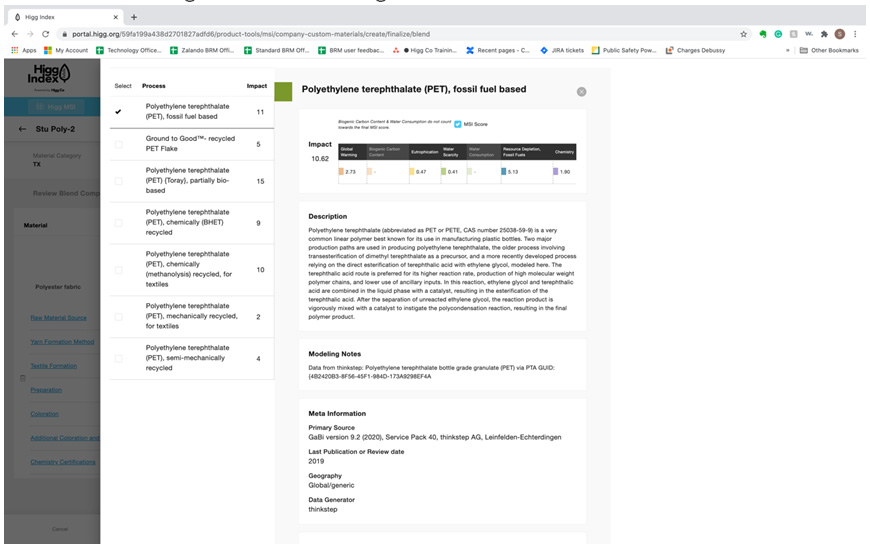This screenshot has width=870, height=550.
Task: Close the PET fossil fuel detail panel
Action: [x=581, y=92]
